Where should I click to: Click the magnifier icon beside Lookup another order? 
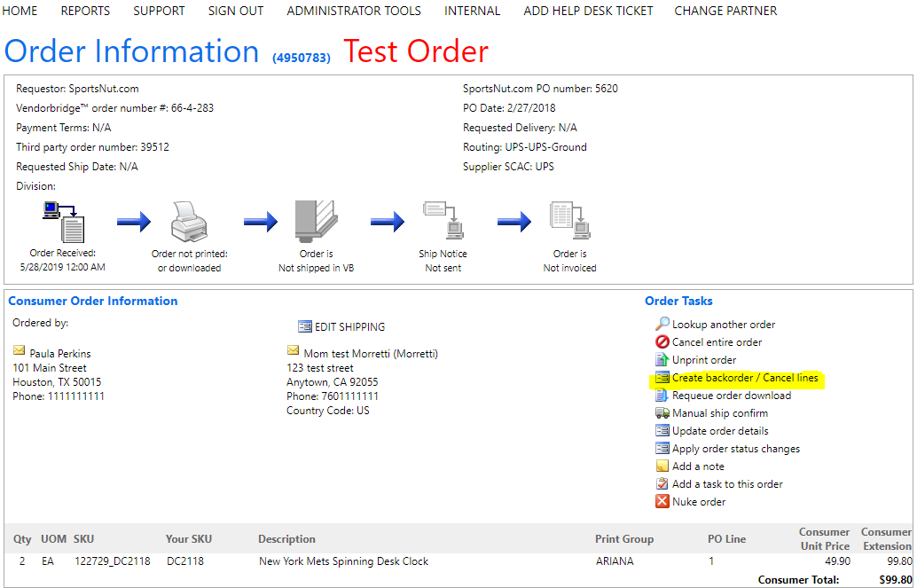pyautogui.click(x=662, y=324)
